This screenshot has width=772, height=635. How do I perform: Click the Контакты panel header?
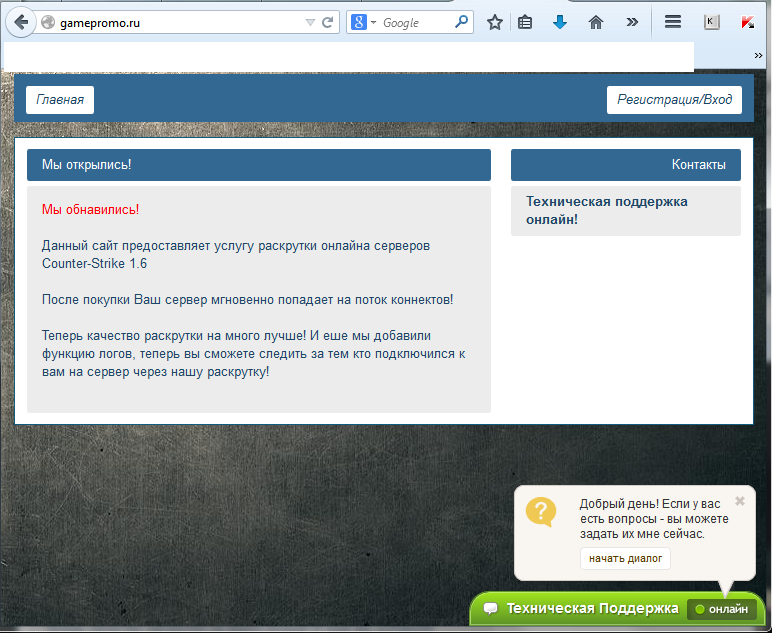[626, 165]
